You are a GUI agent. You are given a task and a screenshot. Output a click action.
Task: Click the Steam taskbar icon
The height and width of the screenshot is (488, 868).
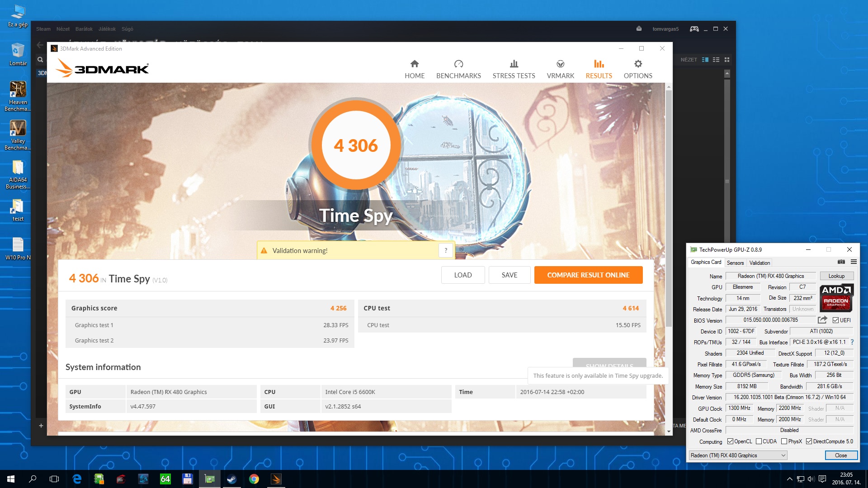click(232, 479)
